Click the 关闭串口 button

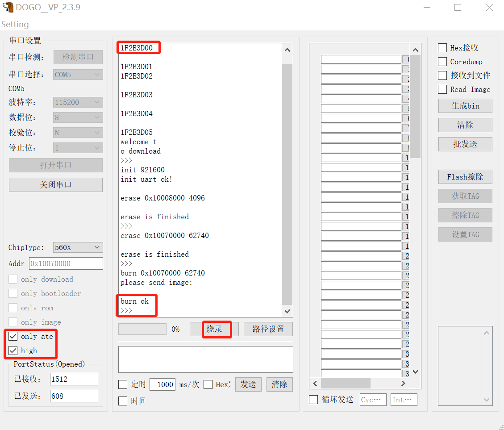point(56,184)
